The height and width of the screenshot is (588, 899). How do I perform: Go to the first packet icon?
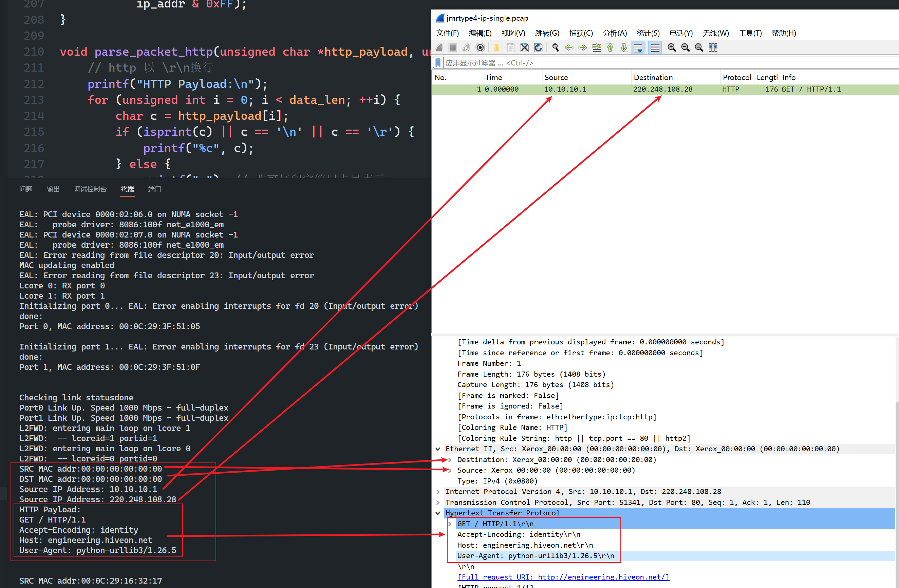point(610,48)
